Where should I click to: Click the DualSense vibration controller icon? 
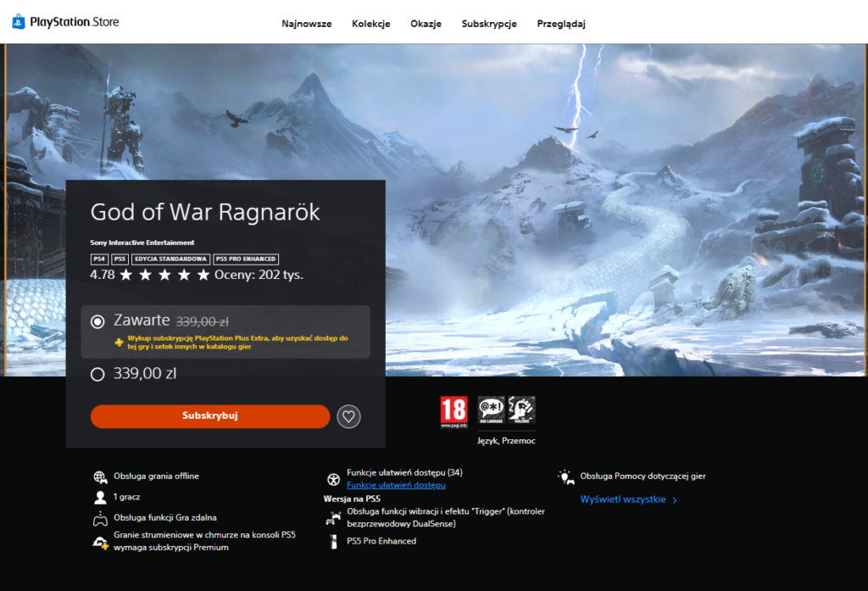[333, 518]
